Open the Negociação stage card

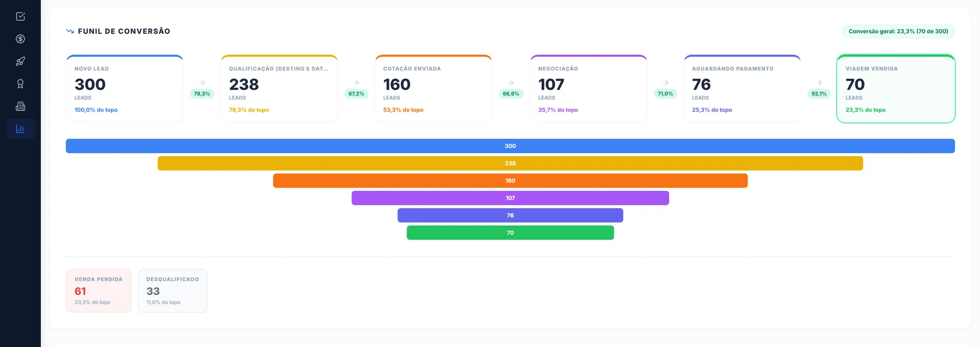[589, 89]
